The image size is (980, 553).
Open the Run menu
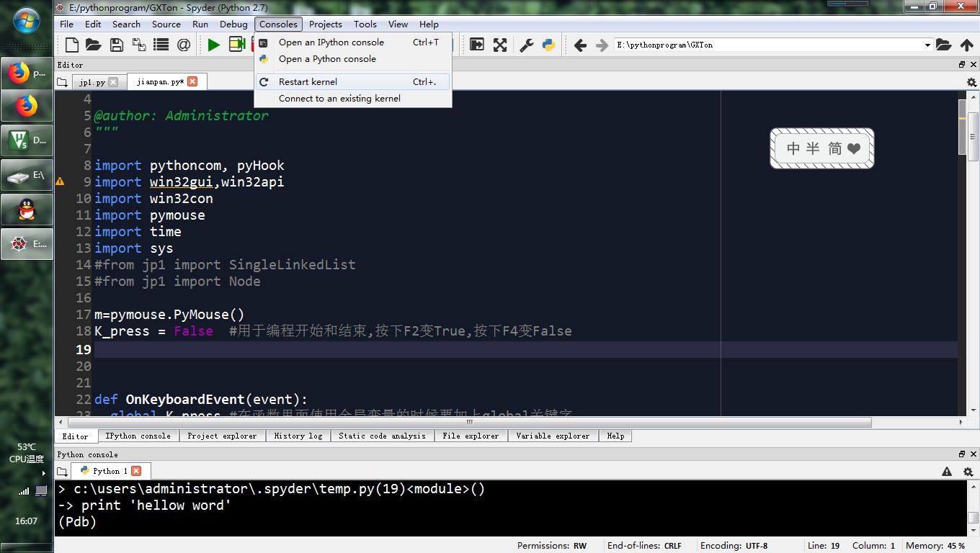(200, 24)
